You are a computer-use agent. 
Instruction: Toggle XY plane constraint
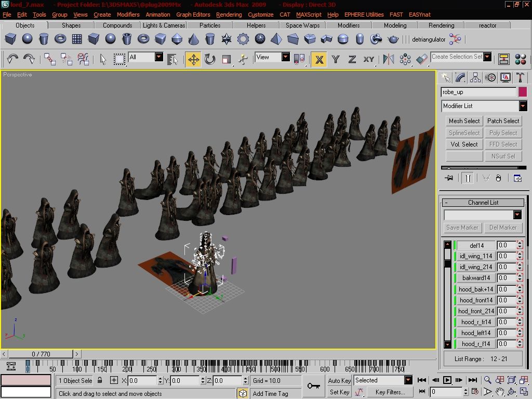coord(369,59)
